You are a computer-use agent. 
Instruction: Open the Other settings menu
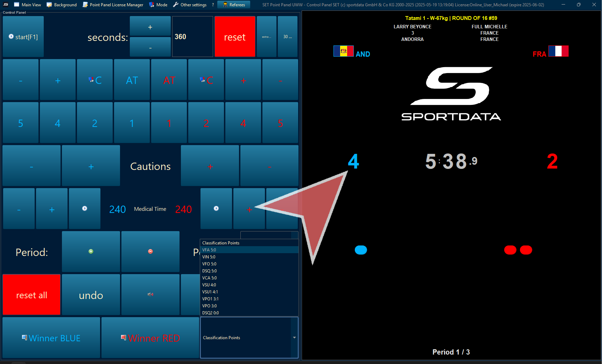(x=190, y=5)
